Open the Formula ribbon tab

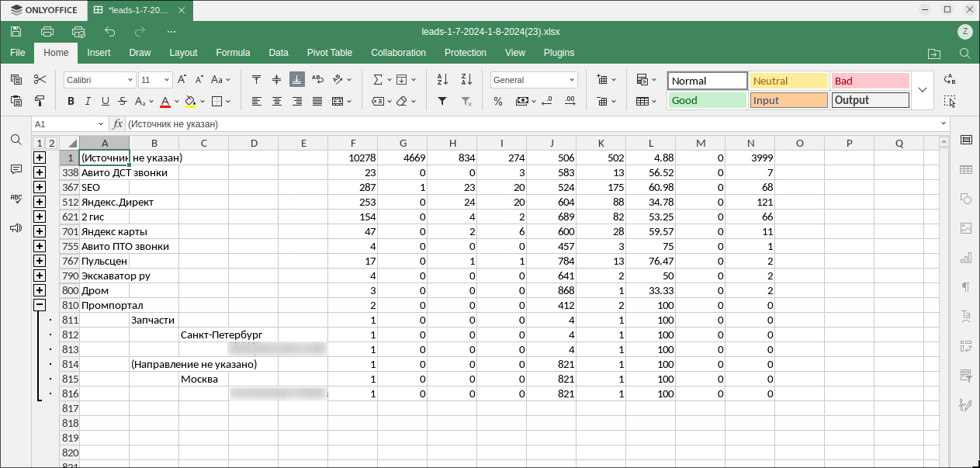(x=233, y=53)
